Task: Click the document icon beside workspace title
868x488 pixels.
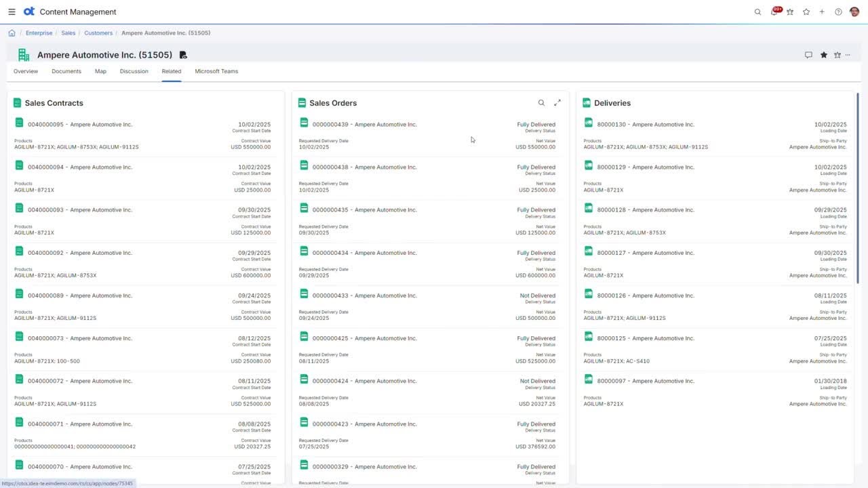Action: tap(183, 55)
